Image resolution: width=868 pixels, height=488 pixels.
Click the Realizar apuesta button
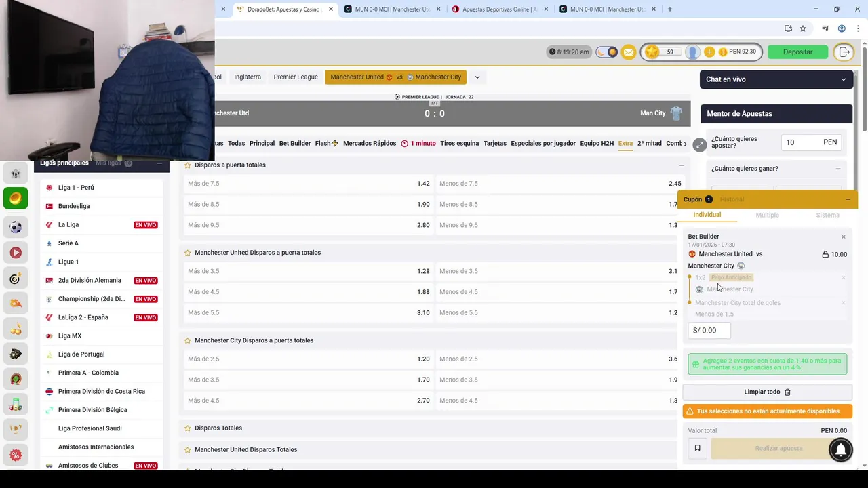point(778,448)
